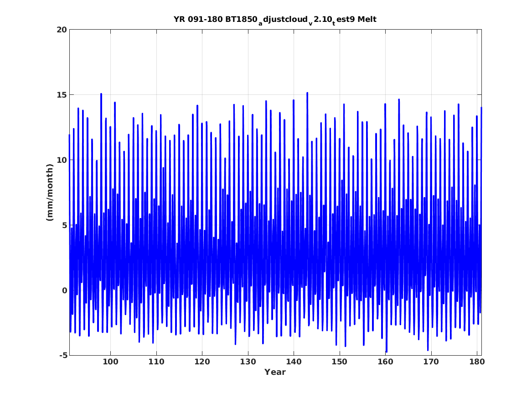532x399 pixels.
Task: Click the lowest trough near year 160
Action: pos(386,352)
